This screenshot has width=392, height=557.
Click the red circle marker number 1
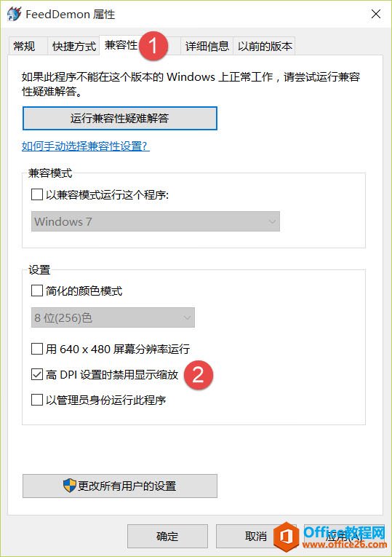153,46
